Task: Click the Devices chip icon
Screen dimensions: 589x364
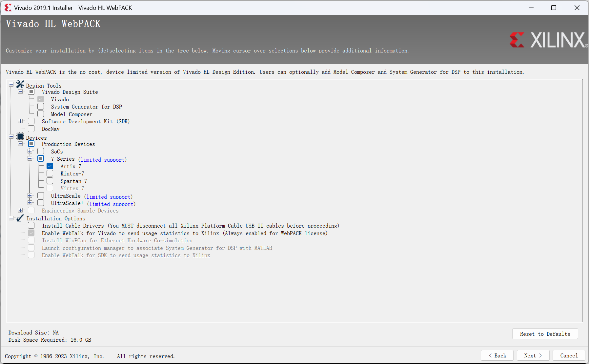Action: [20, 136]
